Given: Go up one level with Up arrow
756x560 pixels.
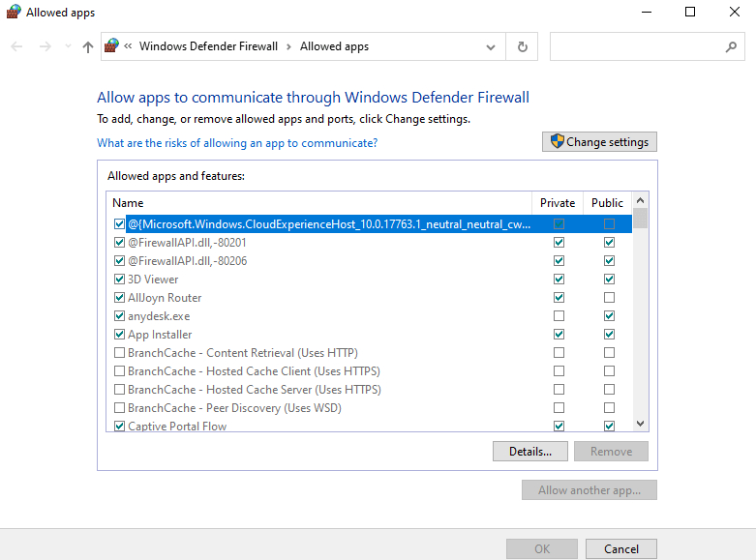Looking at the screenshot, I should (88, 46).
